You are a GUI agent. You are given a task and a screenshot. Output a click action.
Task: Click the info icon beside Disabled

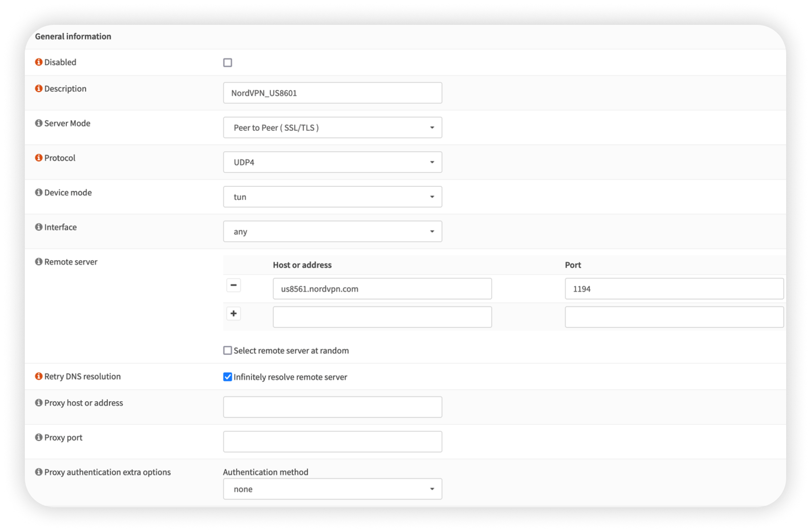39,62
